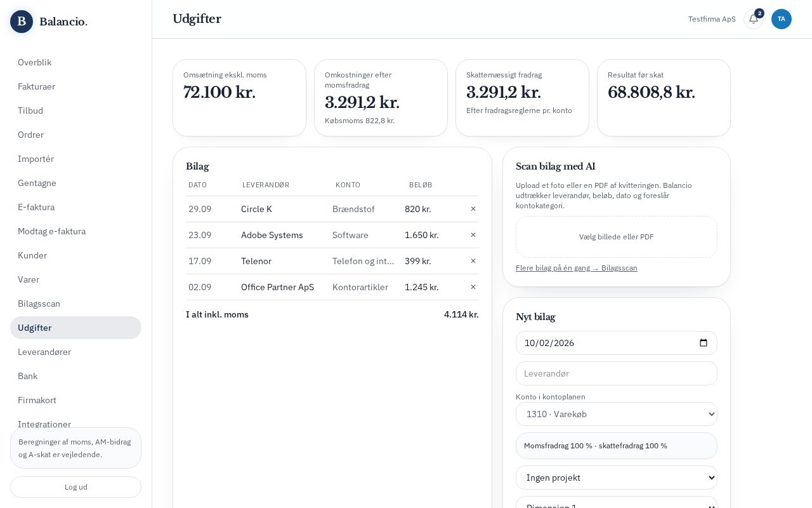The height and width of the screenshot is (508, 812).
Task: Open the notifications bell
Action: point(754,19)
